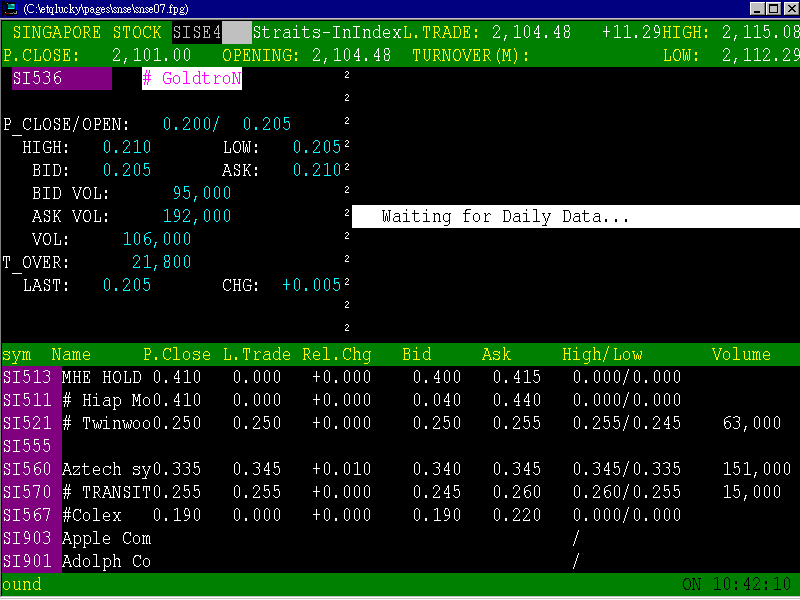This screenshot has width=800, height=600.
Task: Select the SI570 TRANSIT symbol
Action: tap(27, 493)
